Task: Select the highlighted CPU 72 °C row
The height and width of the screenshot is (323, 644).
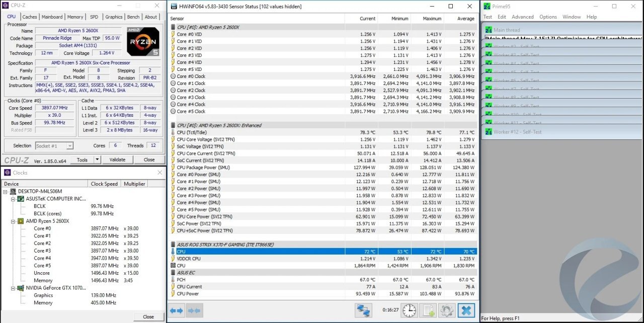Action: 323,252
